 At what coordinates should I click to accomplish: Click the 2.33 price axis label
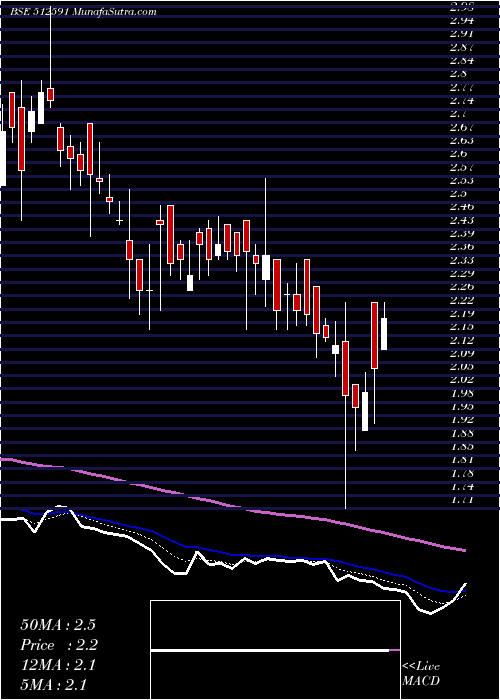click(x=461, y=260)
